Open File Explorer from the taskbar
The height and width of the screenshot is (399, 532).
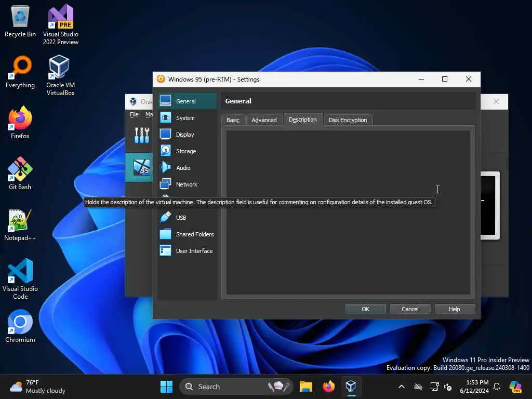pos(305,387)
